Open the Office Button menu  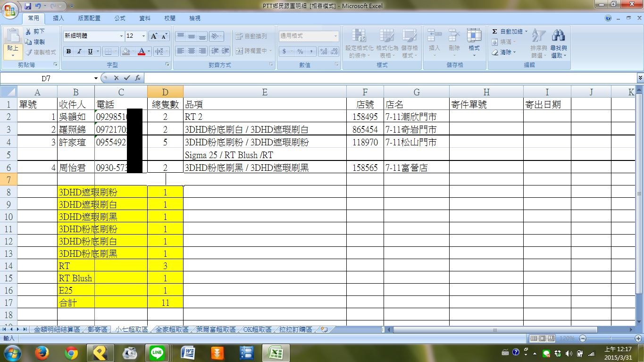pyautogui.click(x=9, y=9)
